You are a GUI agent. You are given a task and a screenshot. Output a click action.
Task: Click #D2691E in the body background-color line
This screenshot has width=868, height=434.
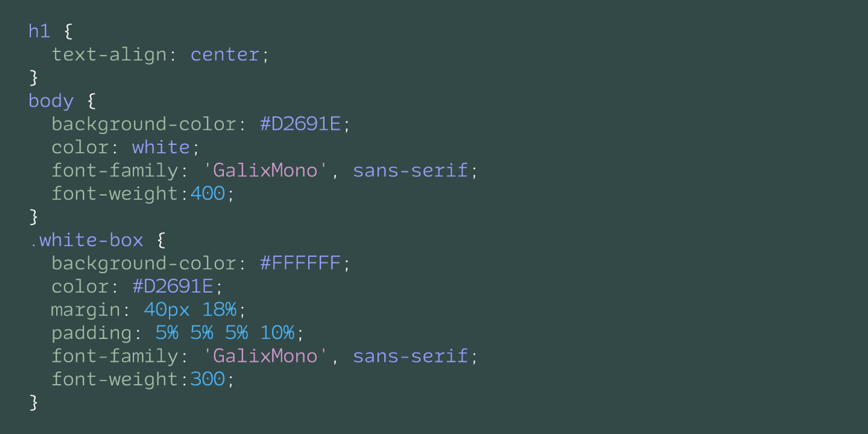point(300,124)
